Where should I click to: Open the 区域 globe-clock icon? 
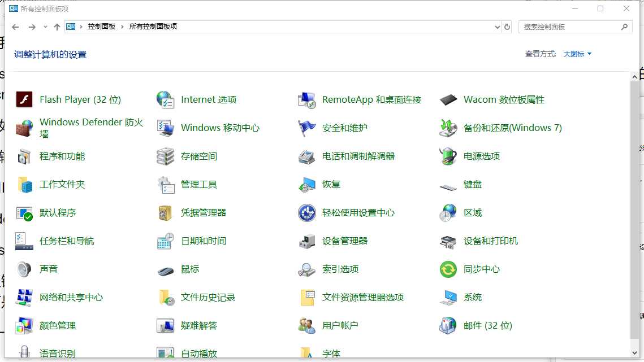pyautogui.click(x=448, y=212)
